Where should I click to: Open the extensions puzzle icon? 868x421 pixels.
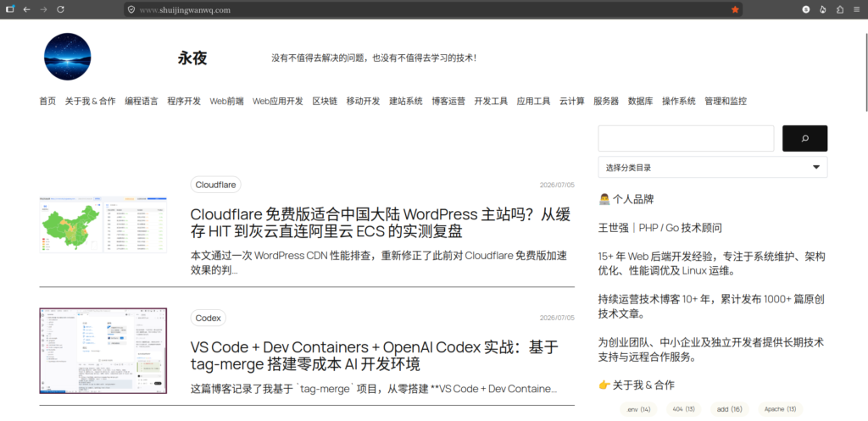point(840,9)
